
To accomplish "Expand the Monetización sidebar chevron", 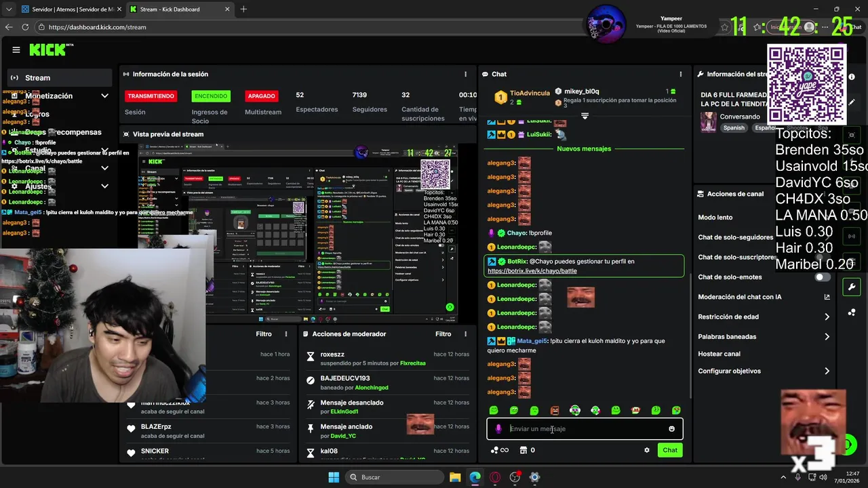I will [x=104, y=96].
